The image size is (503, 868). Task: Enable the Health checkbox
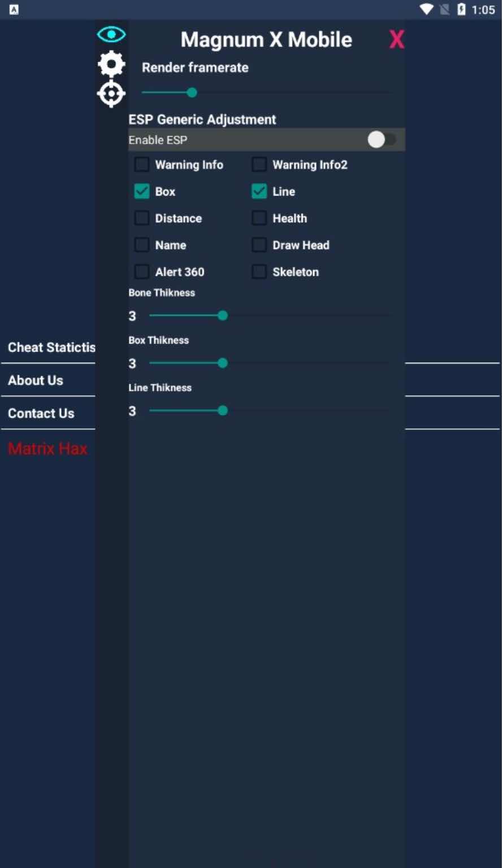(259, 218)
